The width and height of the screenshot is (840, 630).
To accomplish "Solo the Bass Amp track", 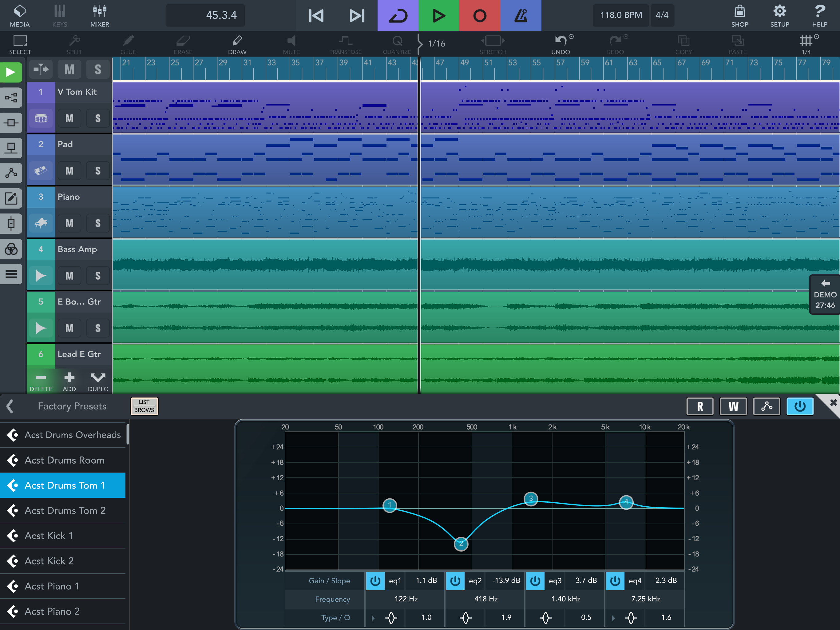I will (97, 276).
